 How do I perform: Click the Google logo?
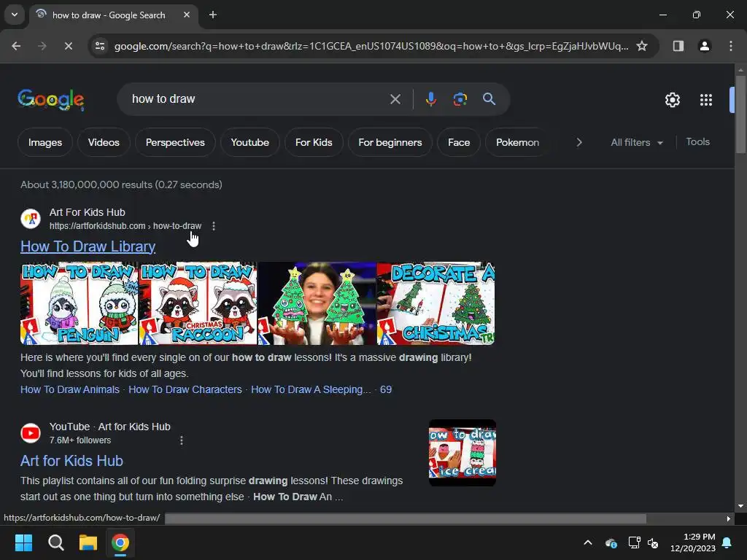(x=51, y=99)
